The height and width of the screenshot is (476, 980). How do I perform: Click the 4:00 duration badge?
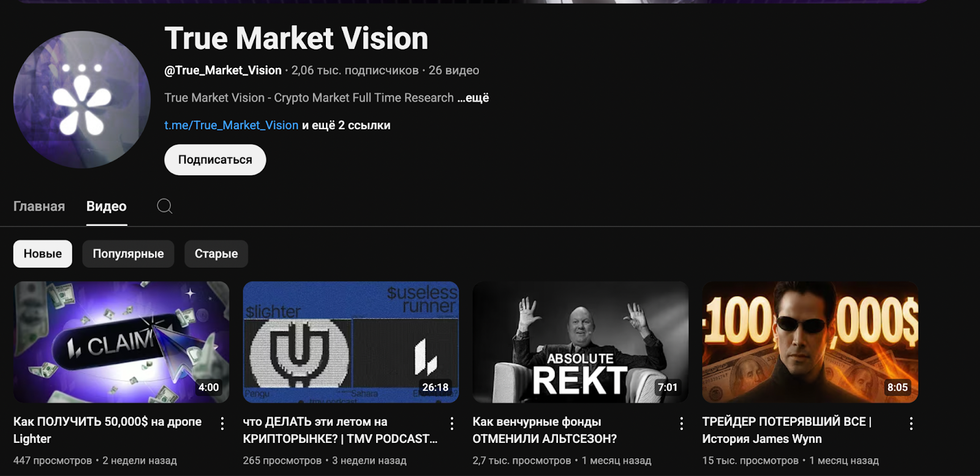pyautogui.click(x=209, y=387)
